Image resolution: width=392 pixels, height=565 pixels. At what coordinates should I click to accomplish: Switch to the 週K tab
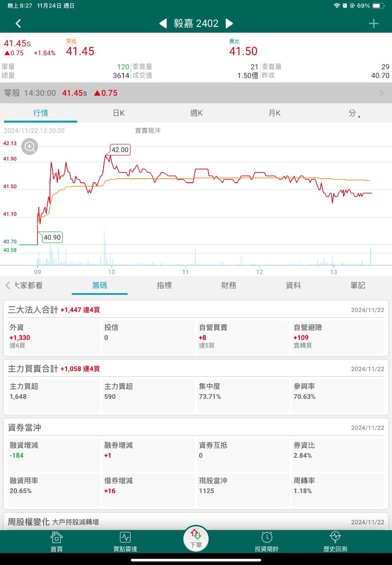196,113
